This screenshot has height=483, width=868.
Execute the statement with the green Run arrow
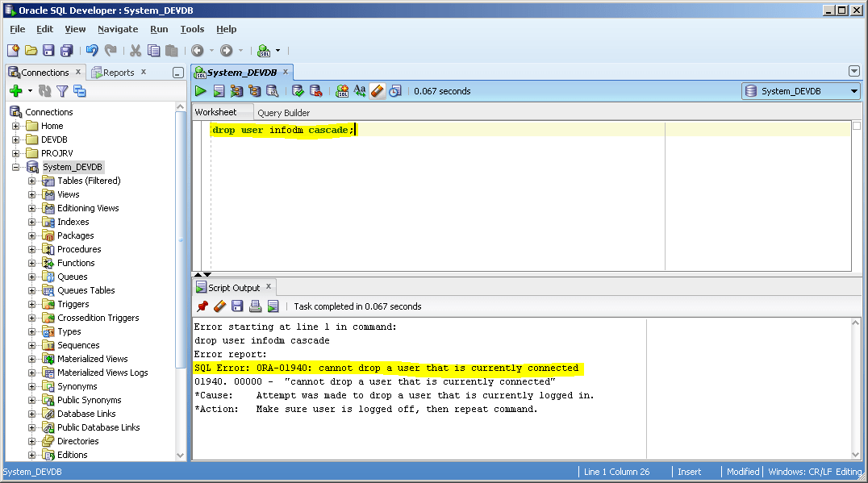(200, 90)
